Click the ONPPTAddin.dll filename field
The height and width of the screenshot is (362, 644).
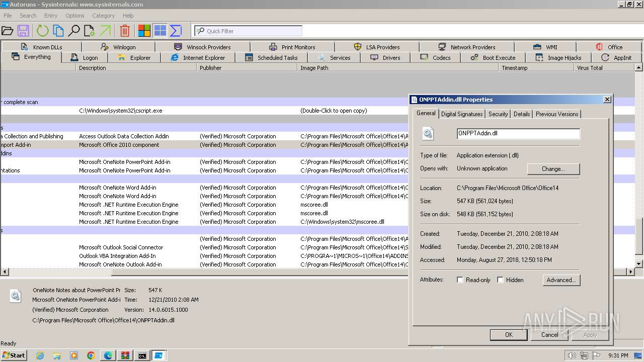point(518,134)
